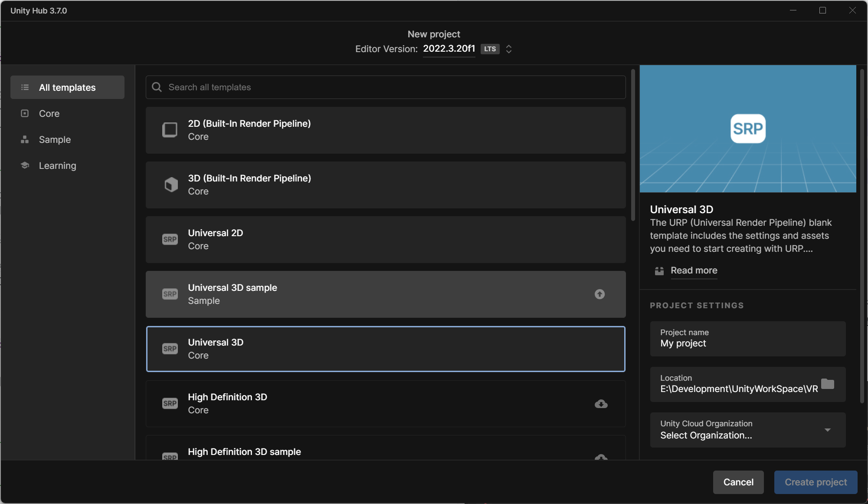This screenshot has height=504, width=868.
Task: Select the 3D (Built-In Render Pipeline) template
Action: click(386, 184)
